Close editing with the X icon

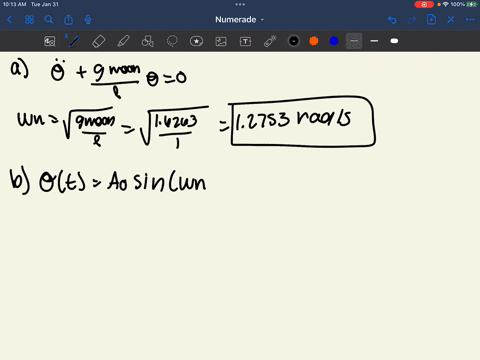[451, 20]
